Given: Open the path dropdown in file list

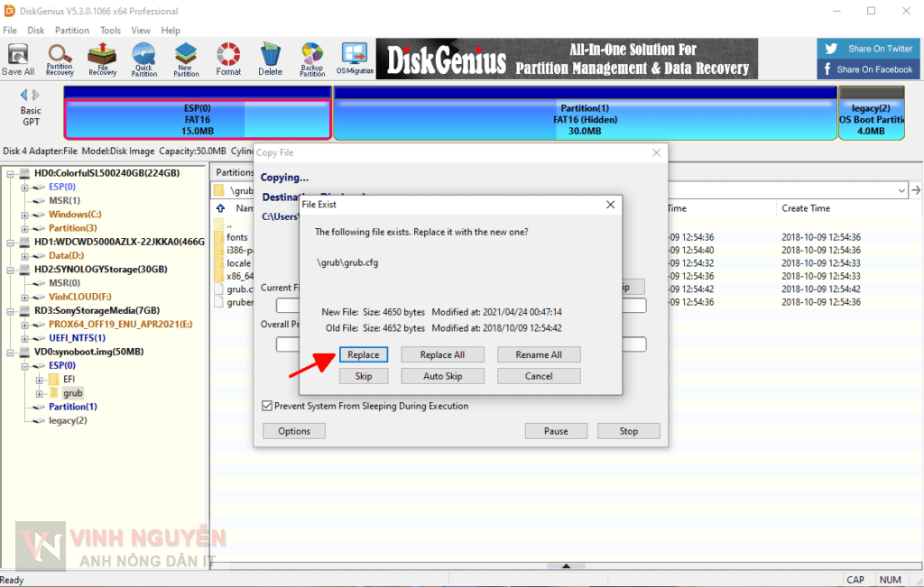Looking at the screenshot, I should point(901,190).
